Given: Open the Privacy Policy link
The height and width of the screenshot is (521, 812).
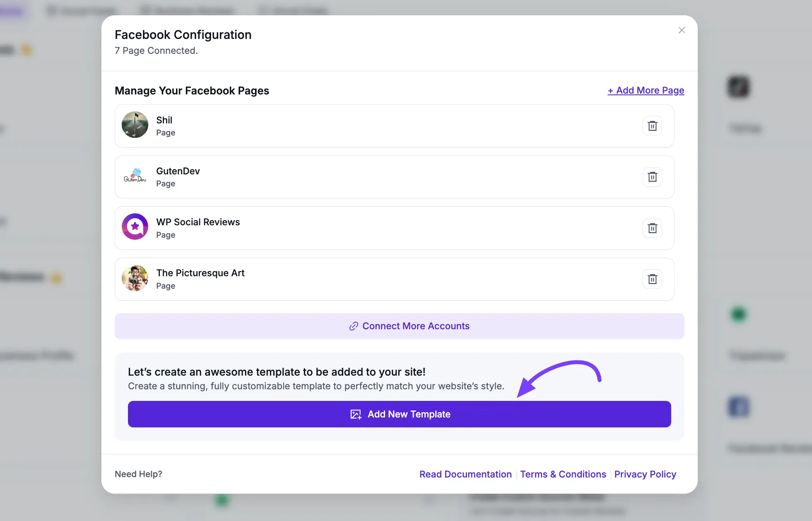Looking at the screenshot, I should (x=645, y=474).
